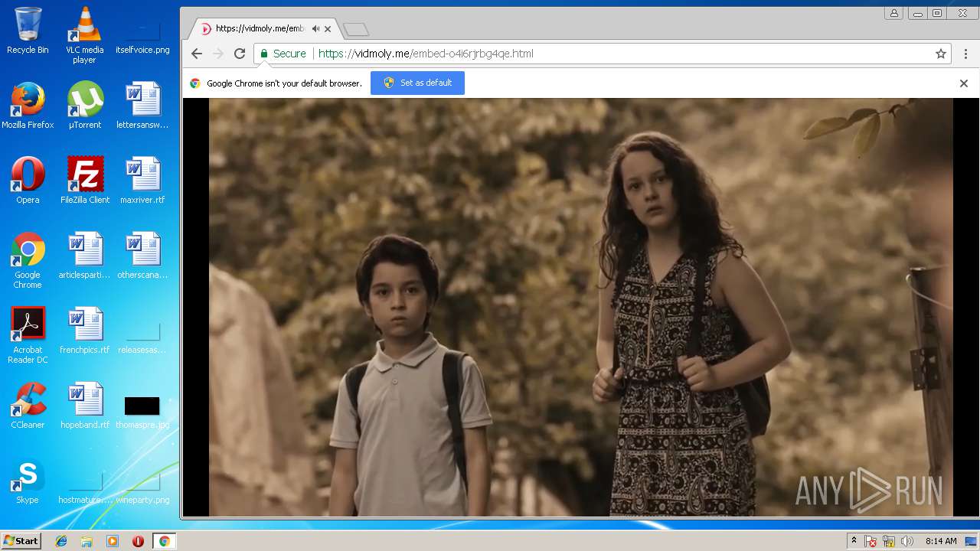Open the Recycle Bin desktop icon
Screen dimensions: 980x551
(28, 31)
